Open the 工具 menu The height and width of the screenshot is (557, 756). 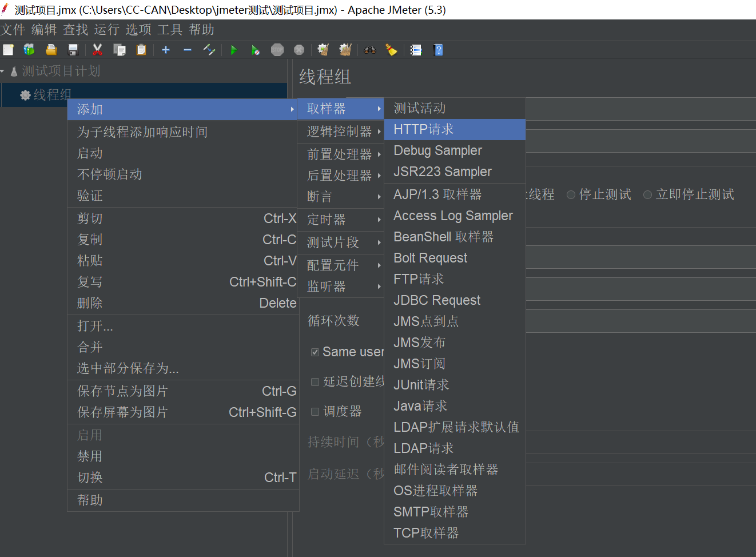pos(170,30)
